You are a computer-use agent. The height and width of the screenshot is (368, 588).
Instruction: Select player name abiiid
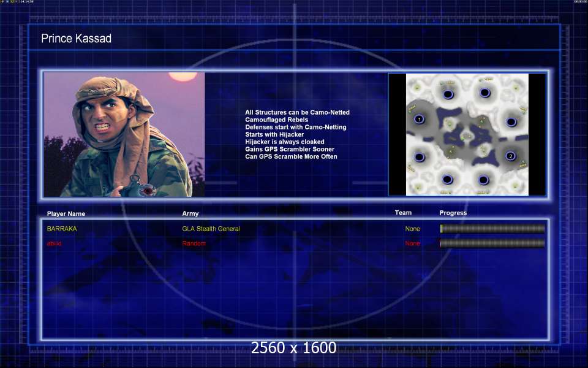pyautogui.click(x=54, y=243)
